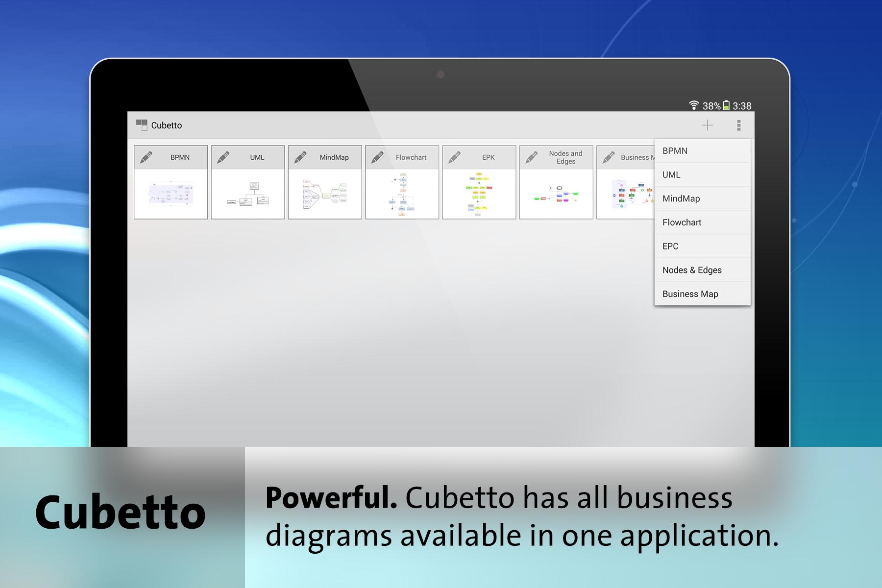Screen dimensions: 882x588
Task: Click pencil icon on Business Map card
Action: [609, 157]
